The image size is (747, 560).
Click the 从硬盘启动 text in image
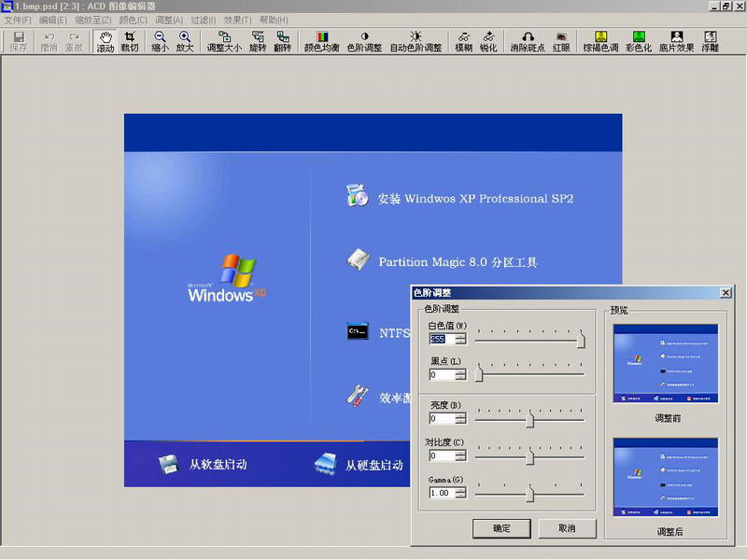[x=374, y=465]
